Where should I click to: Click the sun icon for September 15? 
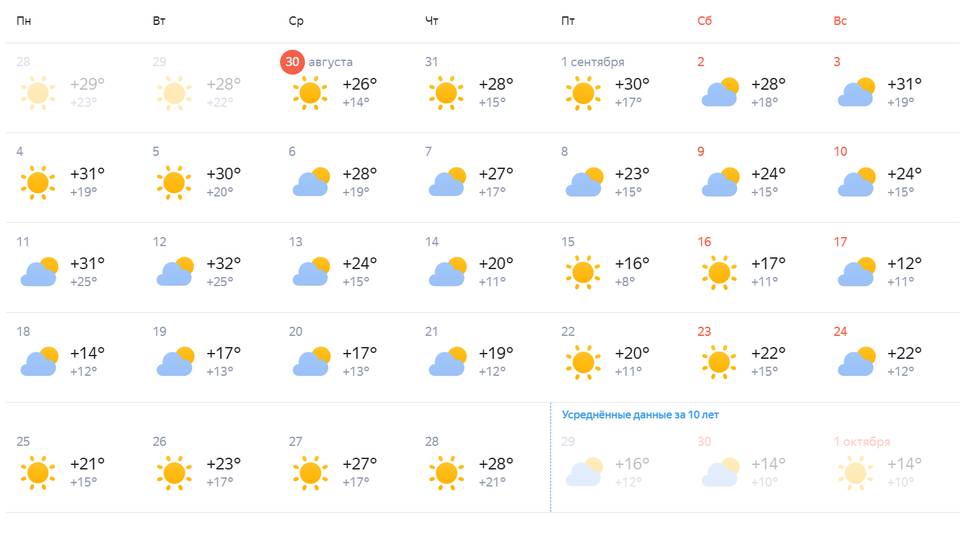[582, 272]
